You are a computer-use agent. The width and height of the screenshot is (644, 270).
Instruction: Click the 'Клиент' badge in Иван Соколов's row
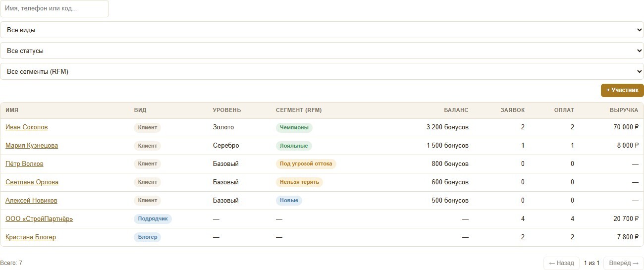148,127
